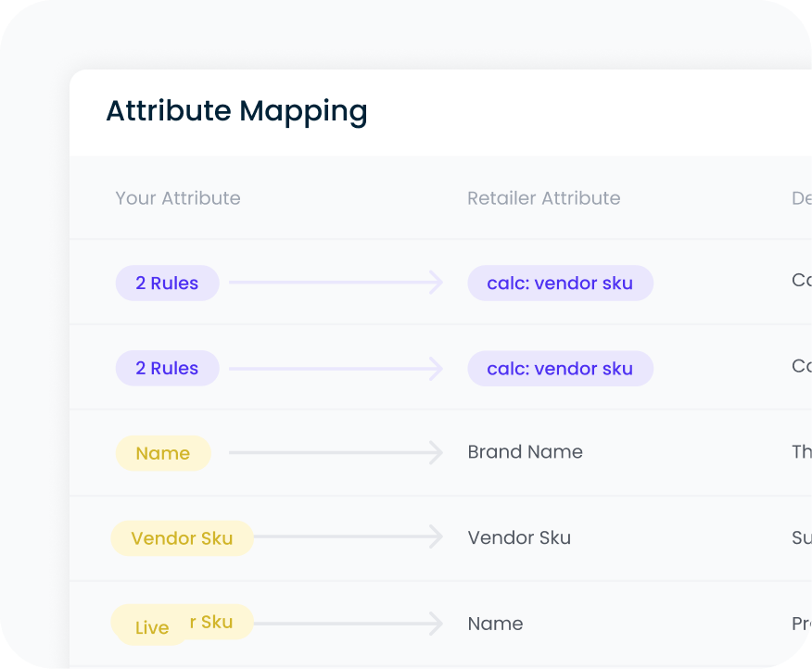Click the arrow connecting first 2 Rules mapping
The height and width of the screenshot is (669, 812).
pyautogui.click(x=334, y=283)
